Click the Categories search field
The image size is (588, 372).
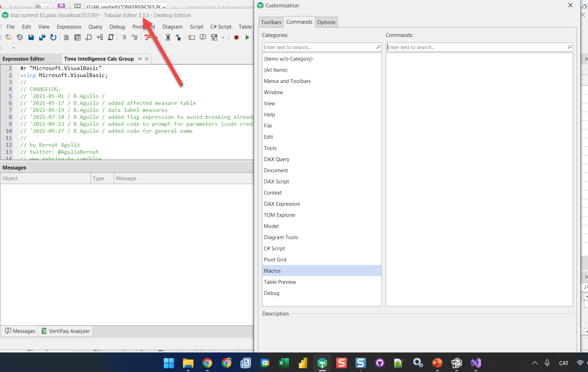(321, 47)
